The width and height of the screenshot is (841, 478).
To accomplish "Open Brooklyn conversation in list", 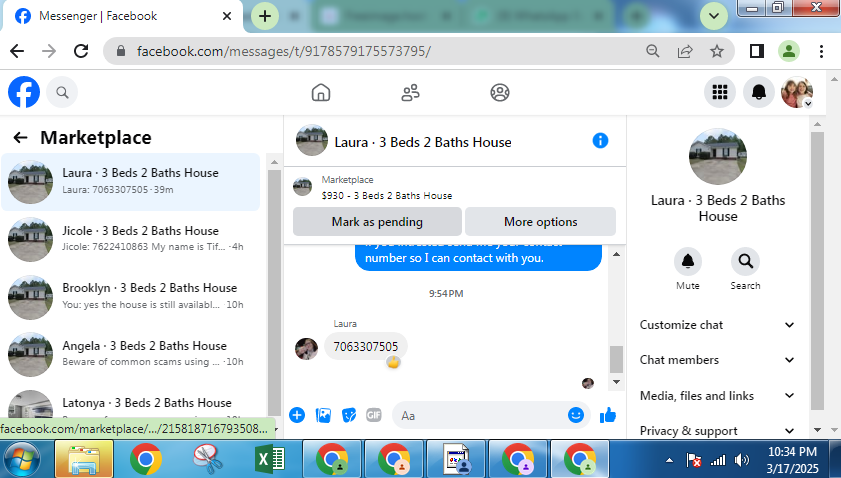I will [x=130, y=297].
